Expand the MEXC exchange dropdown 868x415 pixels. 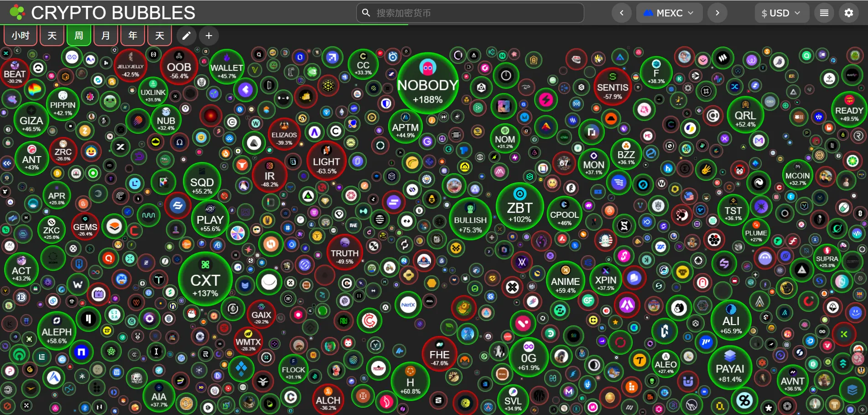[668, 13]
